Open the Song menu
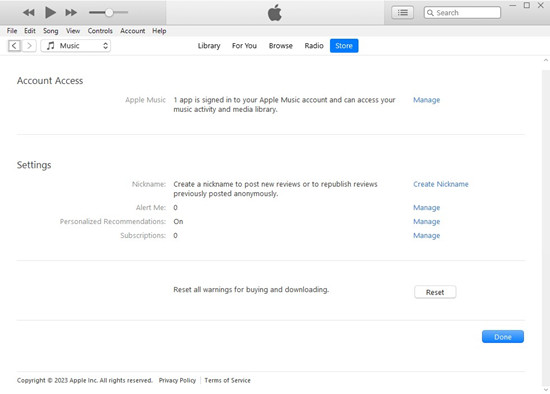This screenshot has height=394, width=550. 51,31
